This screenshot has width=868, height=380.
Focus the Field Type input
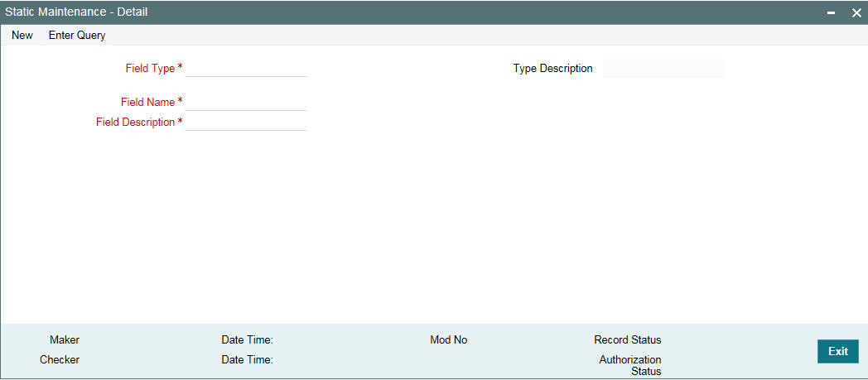(246, 69)
